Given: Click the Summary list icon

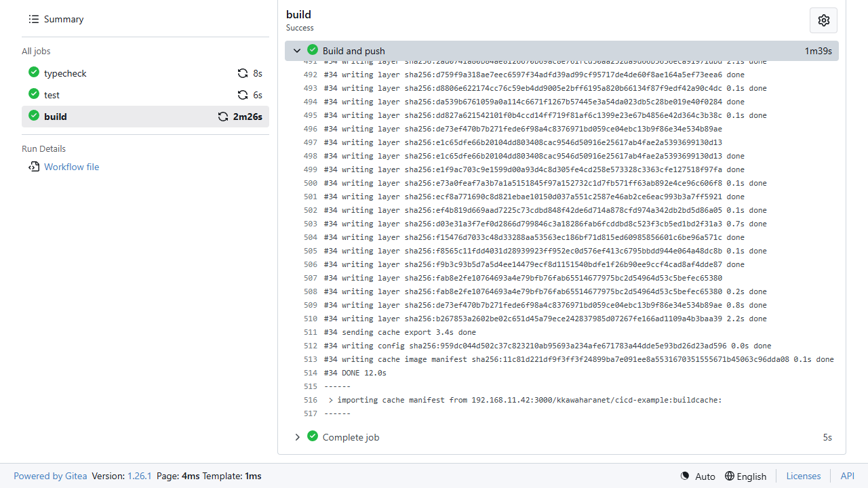Looking at the screenshot, I should pos(34,19).
